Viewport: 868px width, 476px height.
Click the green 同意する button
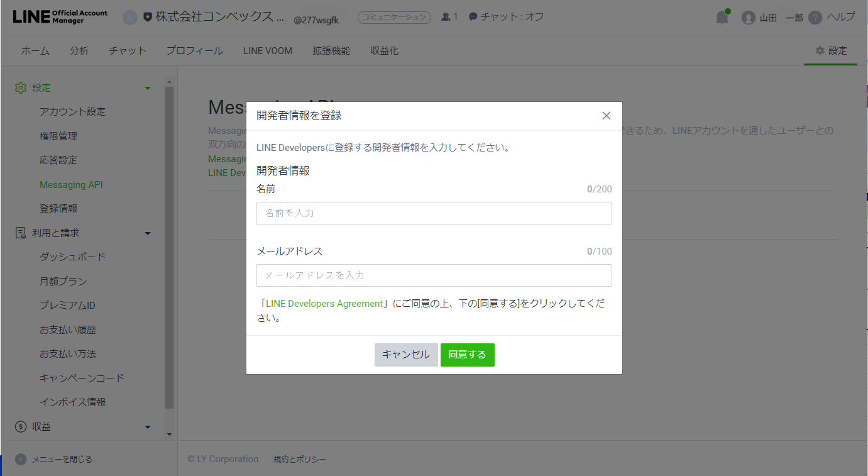point(468,355)
